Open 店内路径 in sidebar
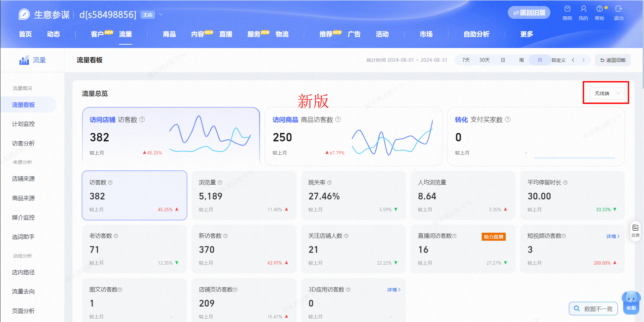Screen dimensions: 644x322 tap(23, 272)
